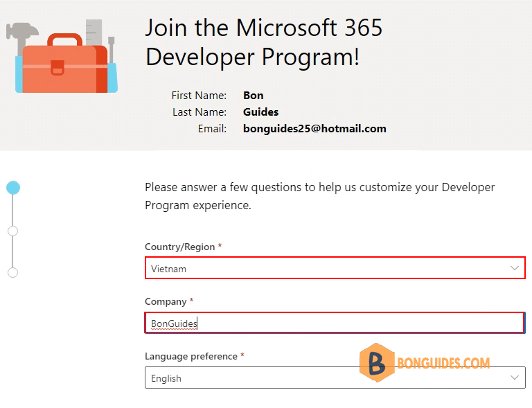Expand the Country/Region chevron arrow
This screenshot has width=532, height=408.
(515, 268)
